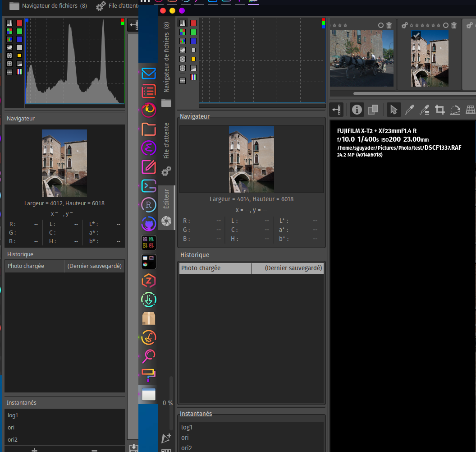
Task: Select the hand/arrow cursor tool
Action: (394, 110)
